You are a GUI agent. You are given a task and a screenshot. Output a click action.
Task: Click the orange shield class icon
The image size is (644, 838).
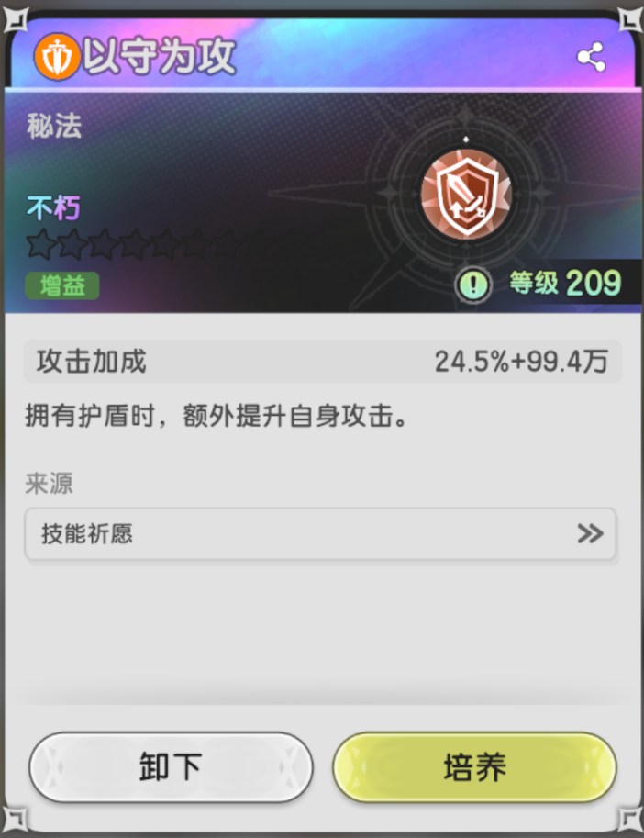pos(57,57)
